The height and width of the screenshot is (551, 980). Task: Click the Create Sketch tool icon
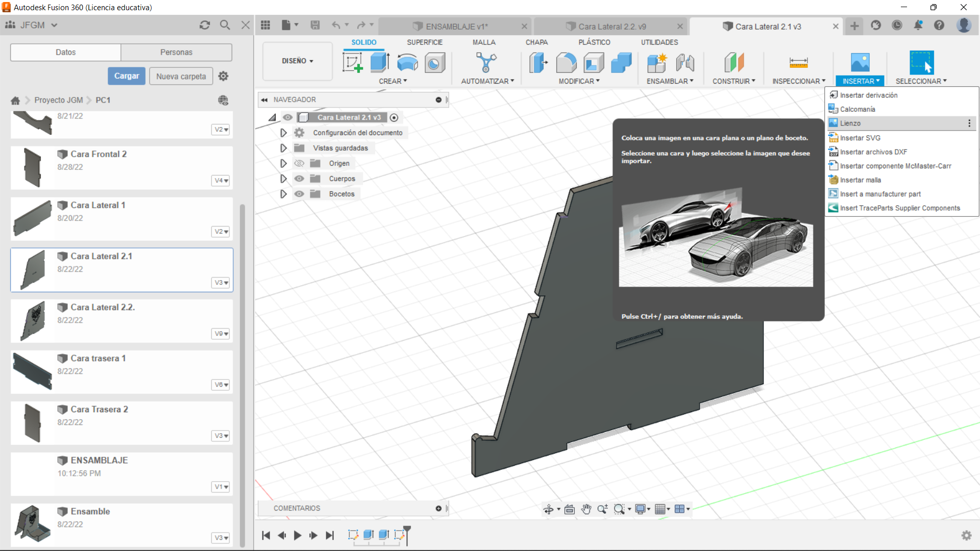(352, 63)
